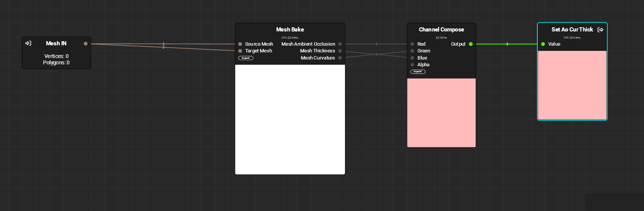The image size is (644, 211).
Task: Click the white Mesh Bake preview image
Action: pos(290,119)
